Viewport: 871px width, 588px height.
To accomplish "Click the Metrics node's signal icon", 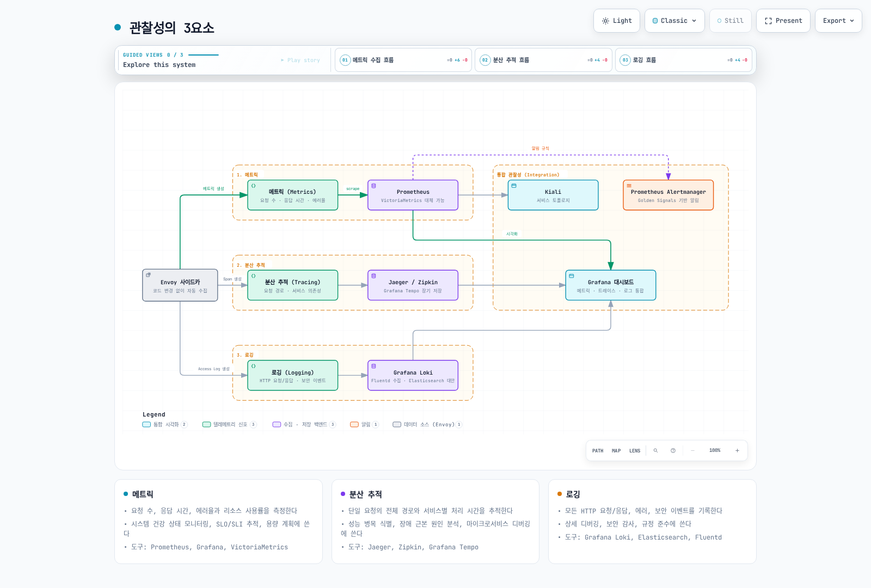I will tap(253, 186).
